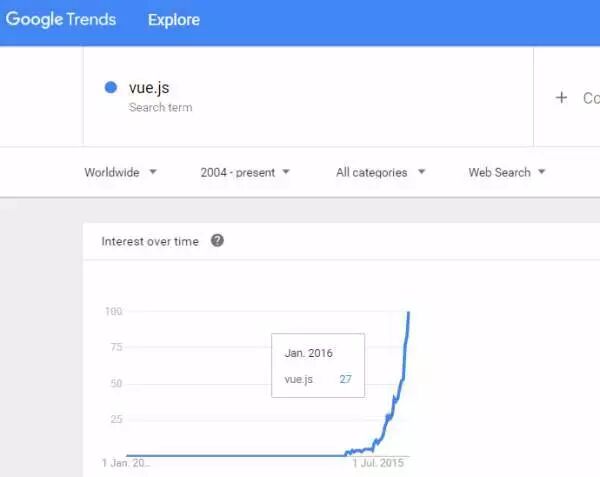Click the Interest over time heading
This screenshot has height=477, width=600.
pos(150,241)
